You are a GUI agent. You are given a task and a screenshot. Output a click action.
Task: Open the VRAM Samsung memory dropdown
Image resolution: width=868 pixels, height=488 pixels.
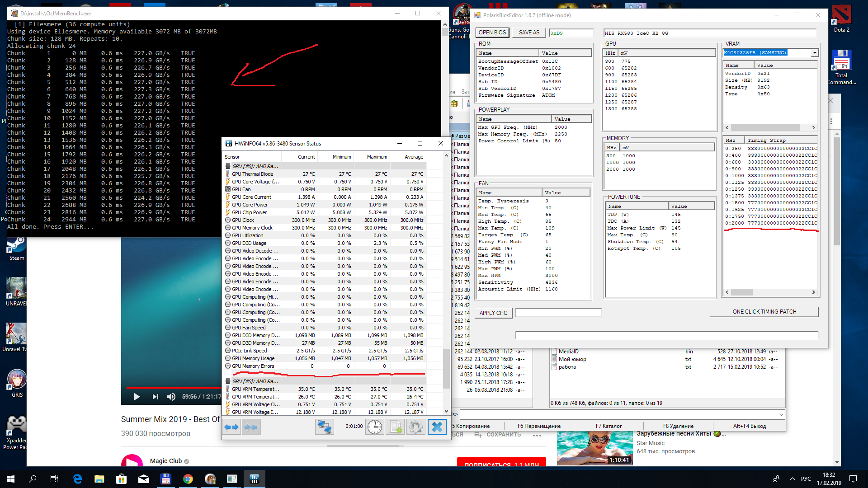point(814,53)
